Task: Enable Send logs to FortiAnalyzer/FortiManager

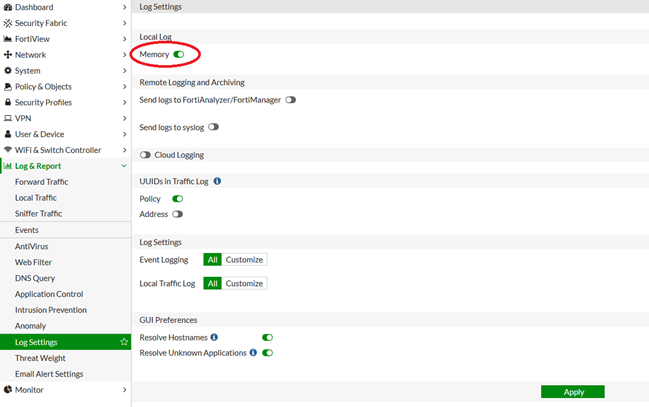Action: pos(290,100)
